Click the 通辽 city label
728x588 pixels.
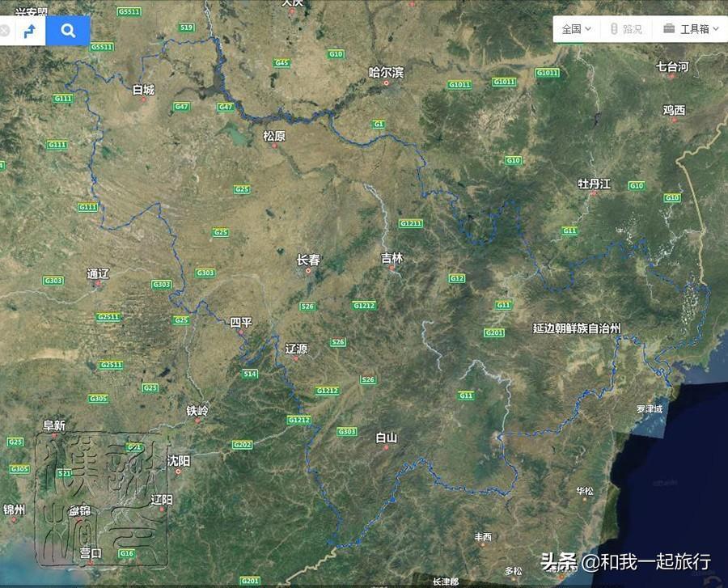(97, 273)
